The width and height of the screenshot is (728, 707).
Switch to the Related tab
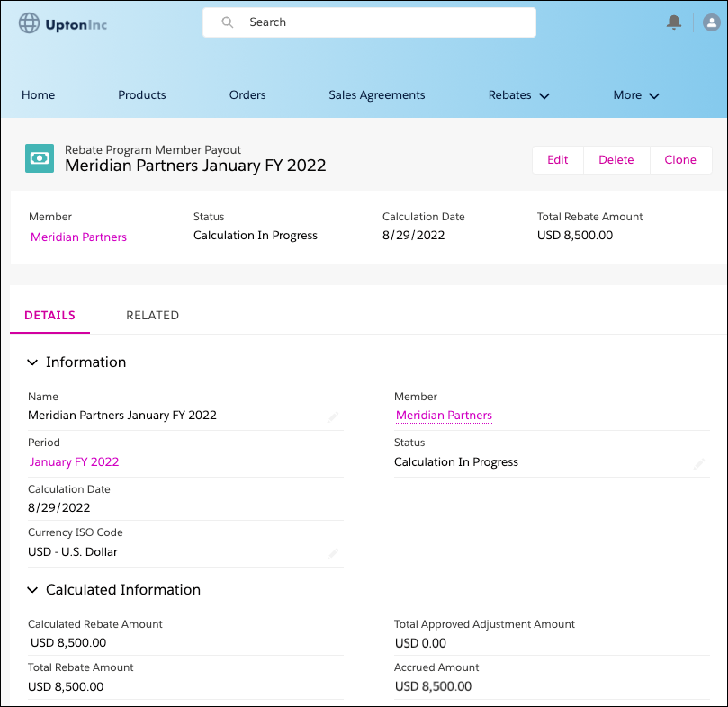tap(152, 315)
